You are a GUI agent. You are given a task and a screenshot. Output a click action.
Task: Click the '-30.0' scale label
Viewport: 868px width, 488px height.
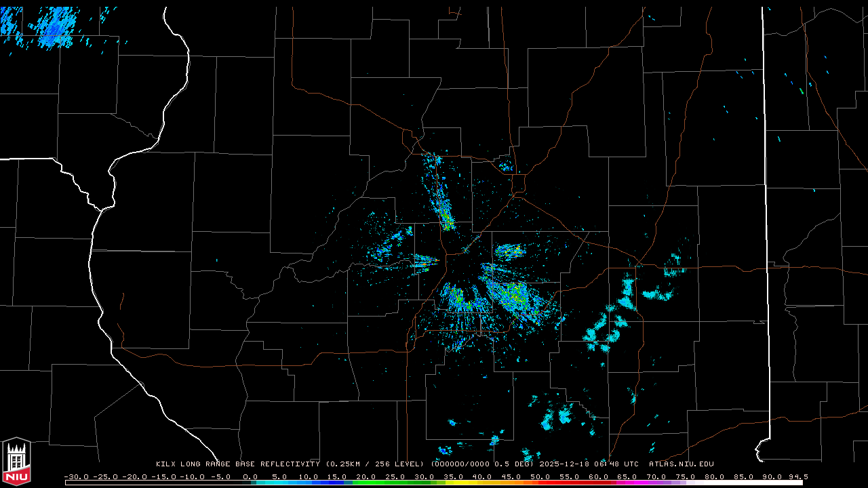(77, 476)
